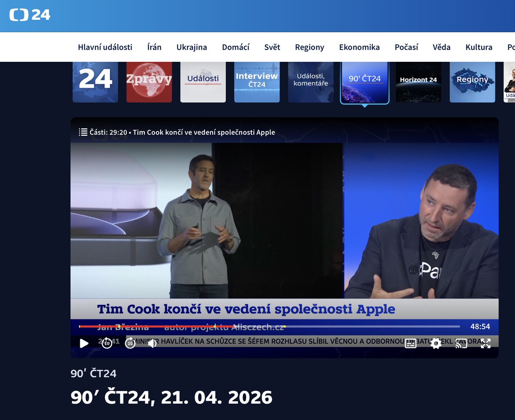The image size is (515, 420).
Task: Select the Svět menu item
Action: coord(272,47)
